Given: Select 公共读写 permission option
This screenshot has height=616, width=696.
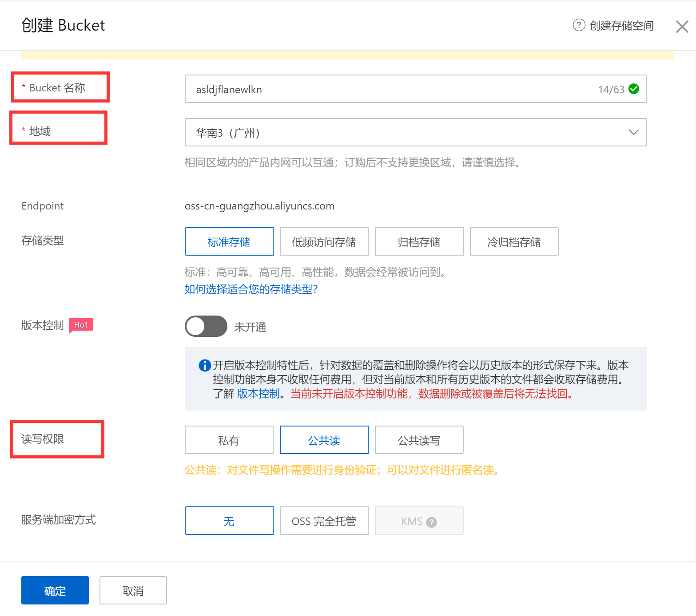Looking at the screenshot, I should [x=419, y=440].
